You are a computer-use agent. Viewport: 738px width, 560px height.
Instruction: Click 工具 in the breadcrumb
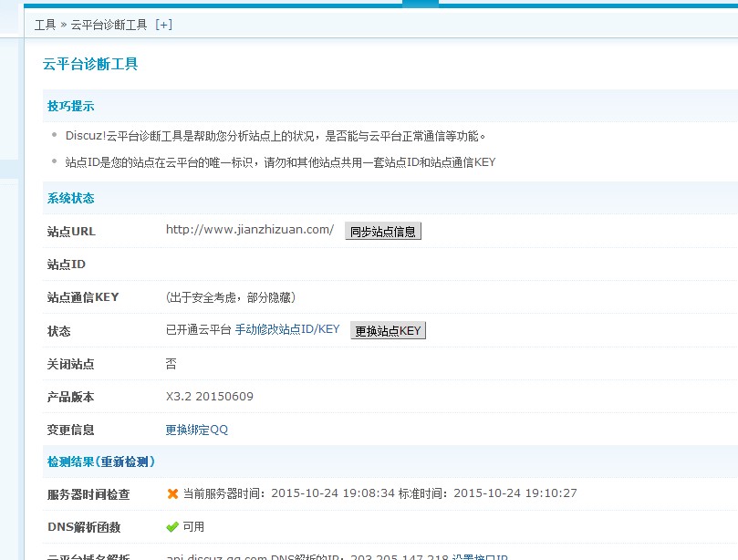coord(45,25)
